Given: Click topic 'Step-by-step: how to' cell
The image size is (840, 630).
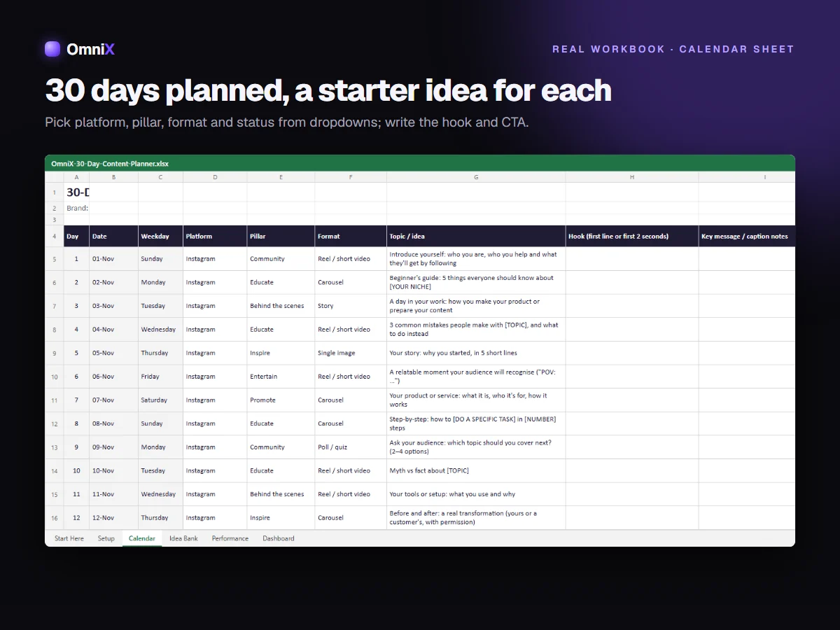Looking at the screenshot, I should click(x=476, y=423).
